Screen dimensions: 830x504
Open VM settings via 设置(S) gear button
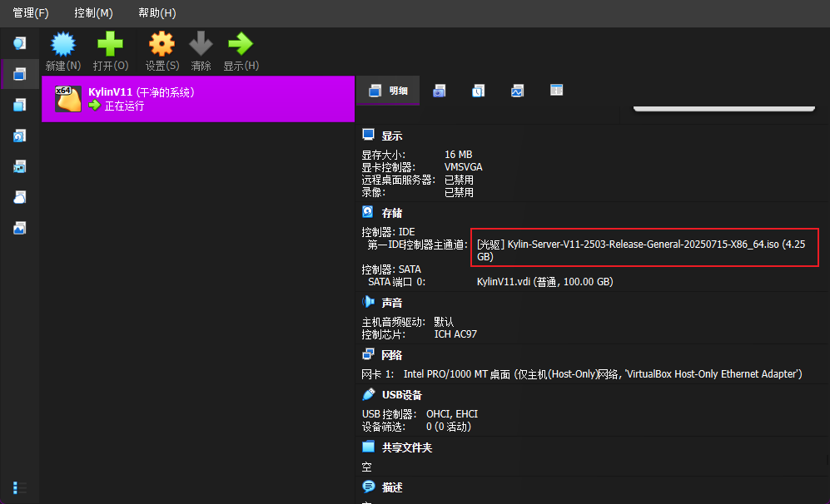[162, 52]
